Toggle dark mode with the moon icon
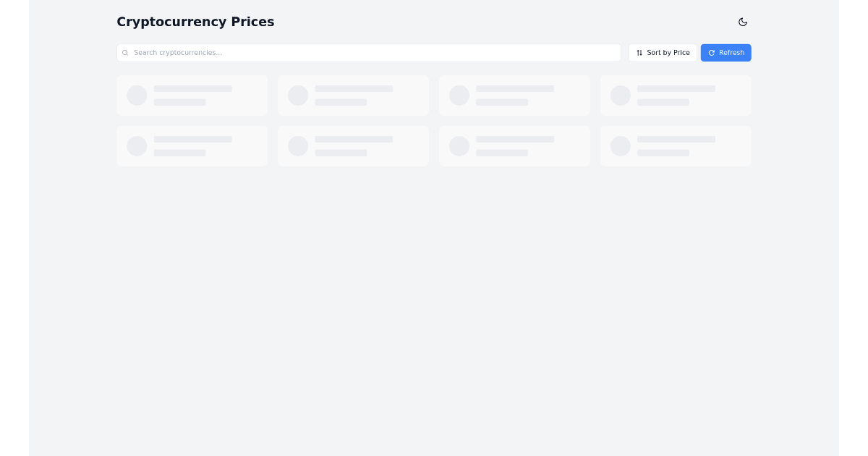868x456 pixels. click(743, 22)
